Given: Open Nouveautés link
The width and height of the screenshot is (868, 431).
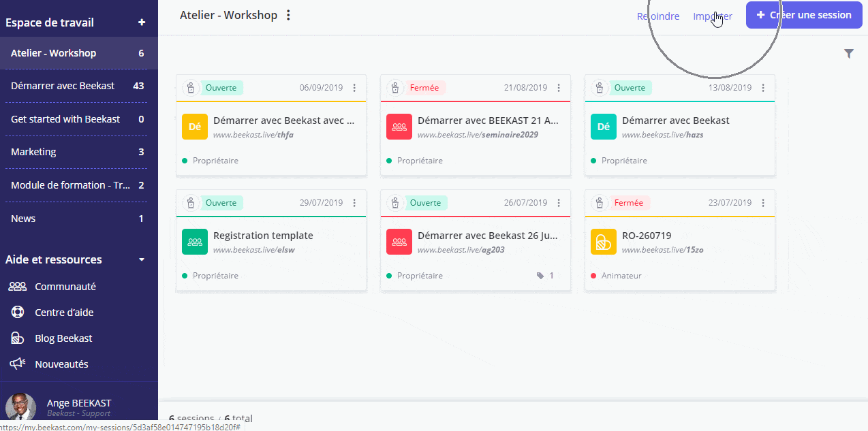Looking at the screenshot, I should 61,364.
